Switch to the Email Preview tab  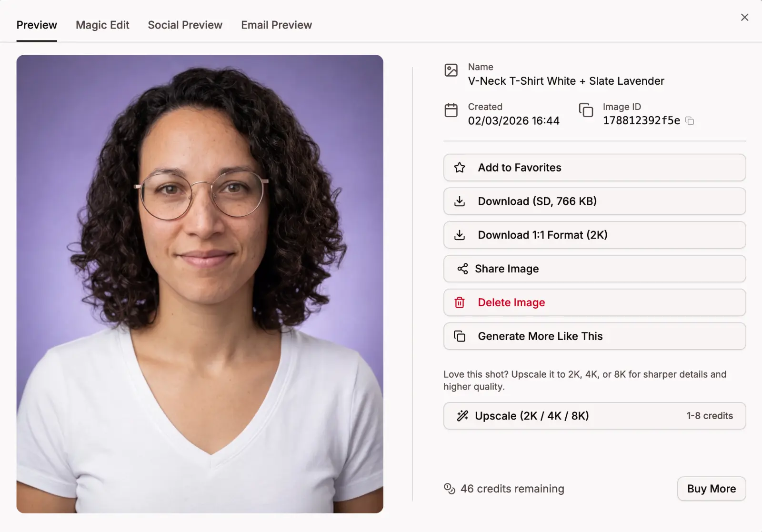[276, 25]
